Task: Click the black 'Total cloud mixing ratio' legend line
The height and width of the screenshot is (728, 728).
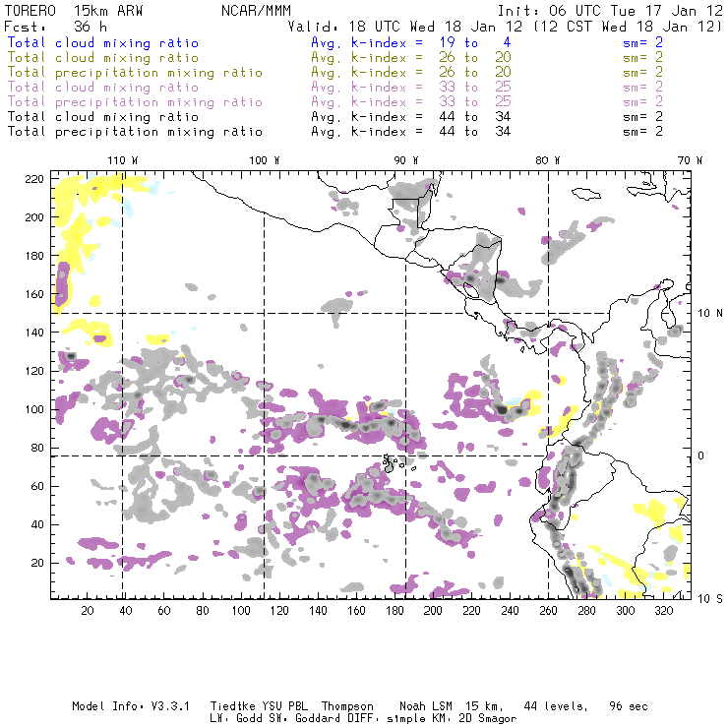Action: pos(103,117)
